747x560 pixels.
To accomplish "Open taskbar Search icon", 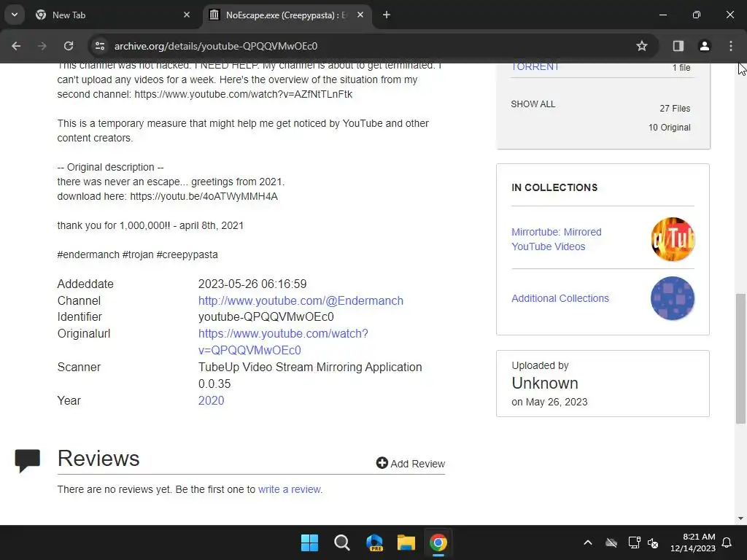I will click(x=341, y=542).
